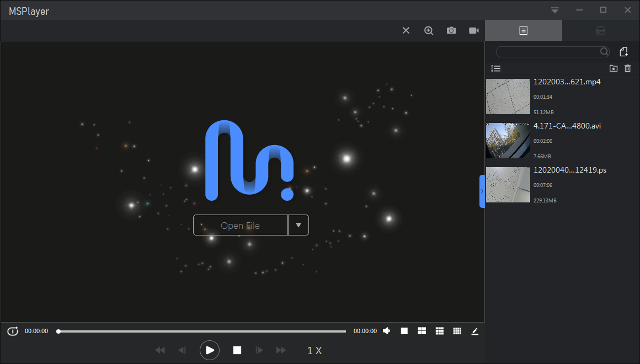Step back one frame
The width and height of the screenshot is (640, 364).
(182, 350)
